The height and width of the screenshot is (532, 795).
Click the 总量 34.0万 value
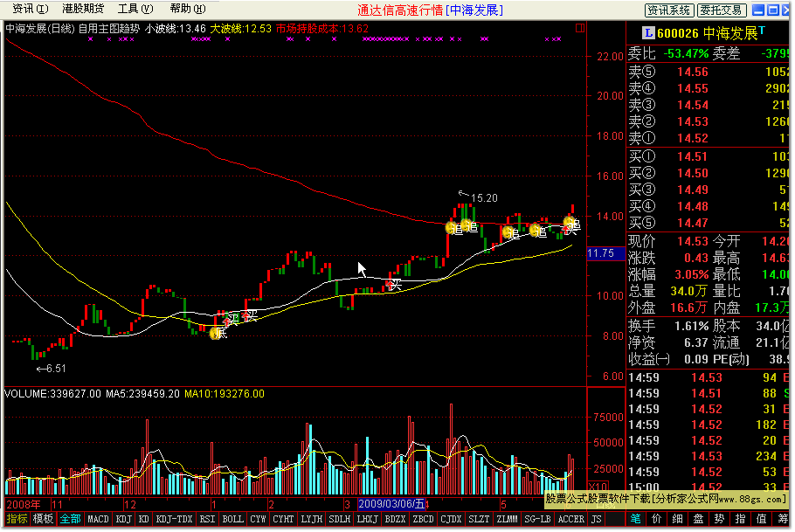tap(688, 292)
